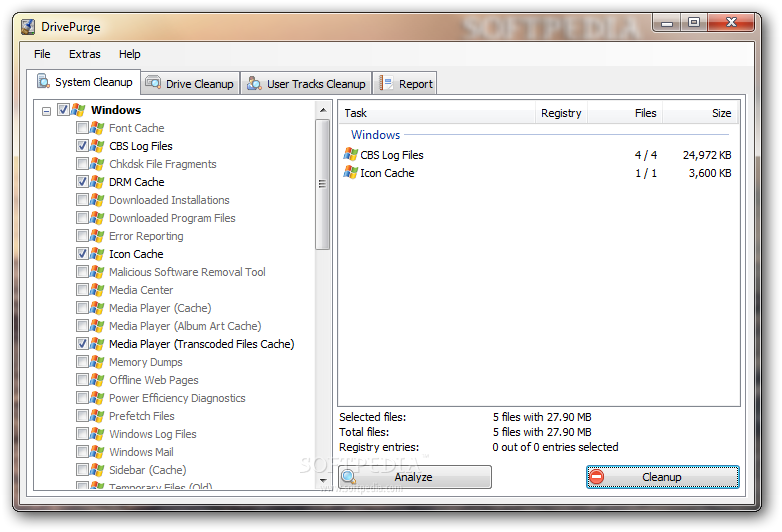Click the tree scrollbar down arrow
This screenshot has height=532, width=782.
coord(323,481)
